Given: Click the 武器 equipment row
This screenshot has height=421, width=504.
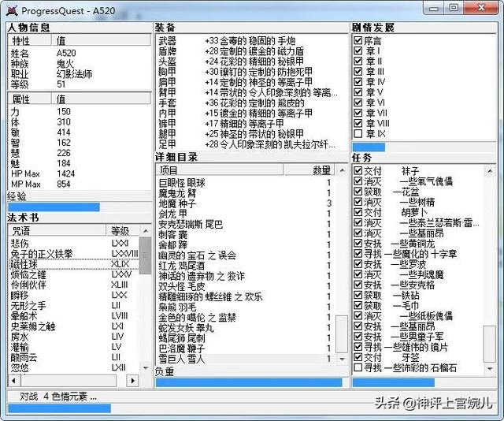Looking at the screenshot, I should pos(252,40).
